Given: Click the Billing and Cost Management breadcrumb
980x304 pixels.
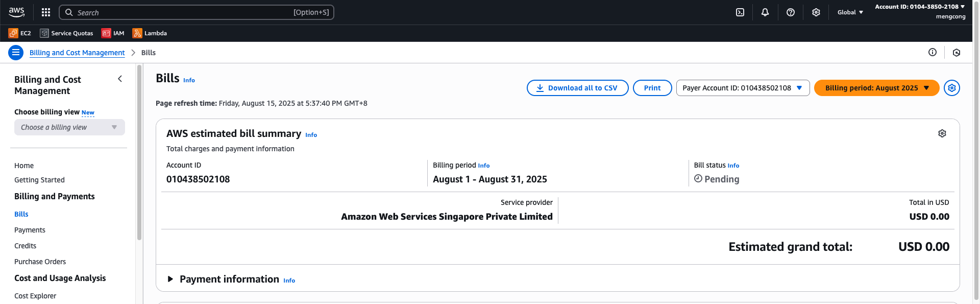Looking at the screenshot, I should pyautogui.click(x=77, y=53).
